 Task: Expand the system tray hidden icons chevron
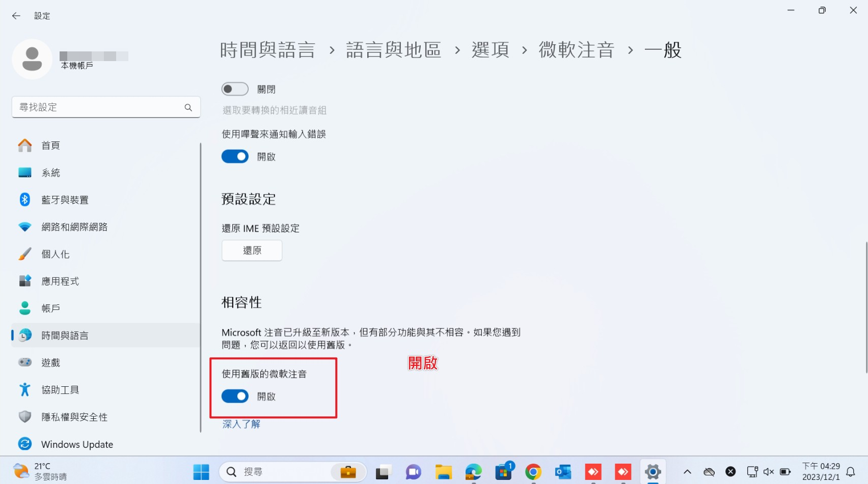click(687, 472)
